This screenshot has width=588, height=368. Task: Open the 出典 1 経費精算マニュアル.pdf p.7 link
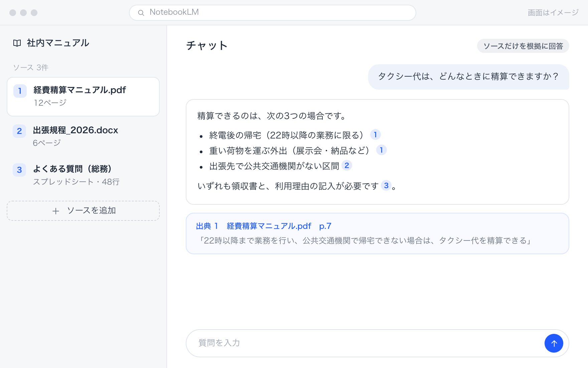coord(264,226)
